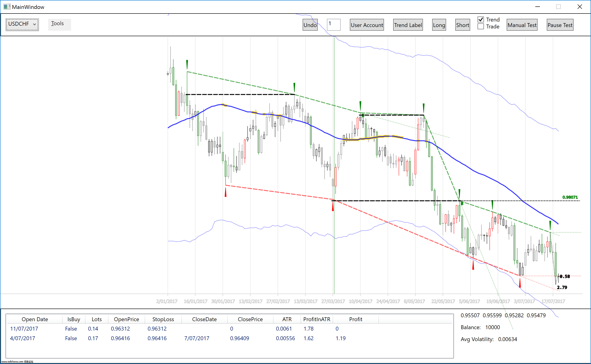Click the Undo button
The image size is (591, 364).
(x=310, y=25)
